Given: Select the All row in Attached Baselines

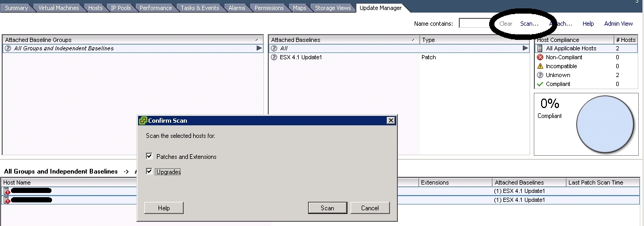Looking at the screenshot, I should coord(399,48).
